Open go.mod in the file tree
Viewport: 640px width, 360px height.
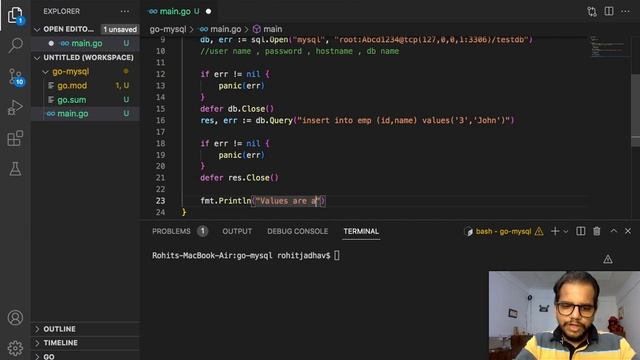click(72, 86)
